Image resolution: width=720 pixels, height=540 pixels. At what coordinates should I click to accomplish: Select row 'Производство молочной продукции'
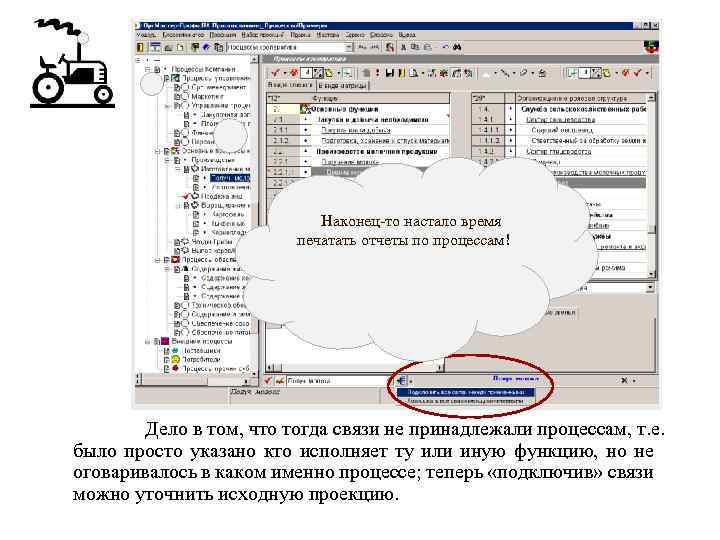point(358,152)
